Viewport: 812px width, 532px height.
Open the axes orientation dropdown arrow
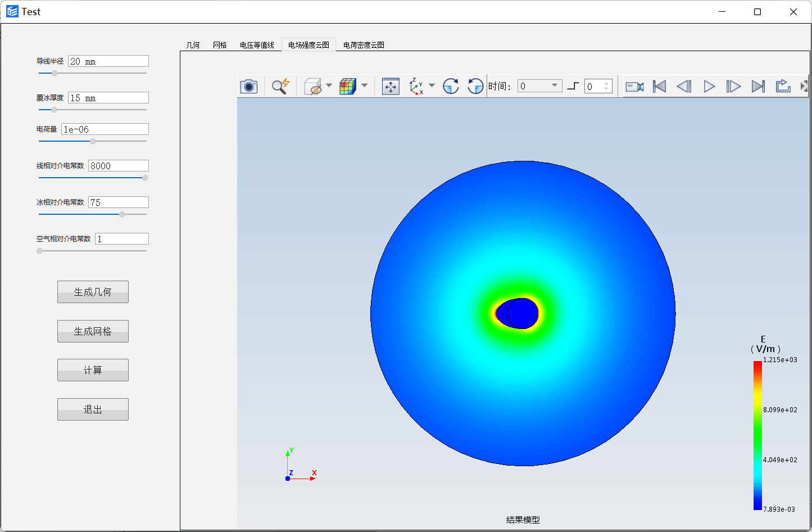432,85
